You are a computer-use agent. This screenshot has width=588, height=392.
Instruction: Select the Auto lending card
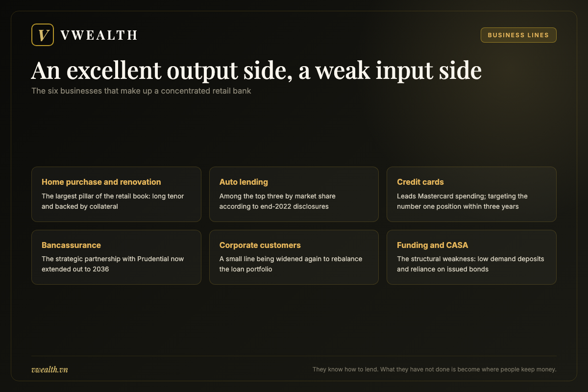tap(294, 194)
